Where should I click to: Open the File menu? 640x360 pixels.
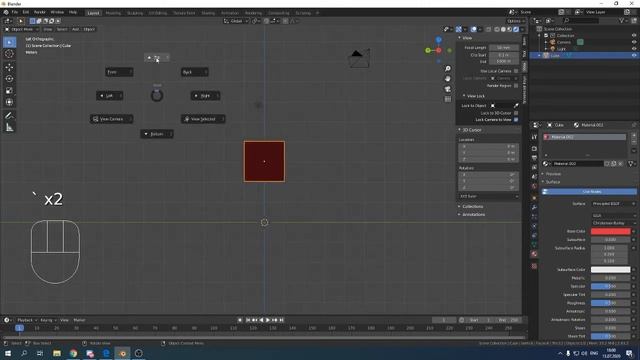tap(15, 12)
